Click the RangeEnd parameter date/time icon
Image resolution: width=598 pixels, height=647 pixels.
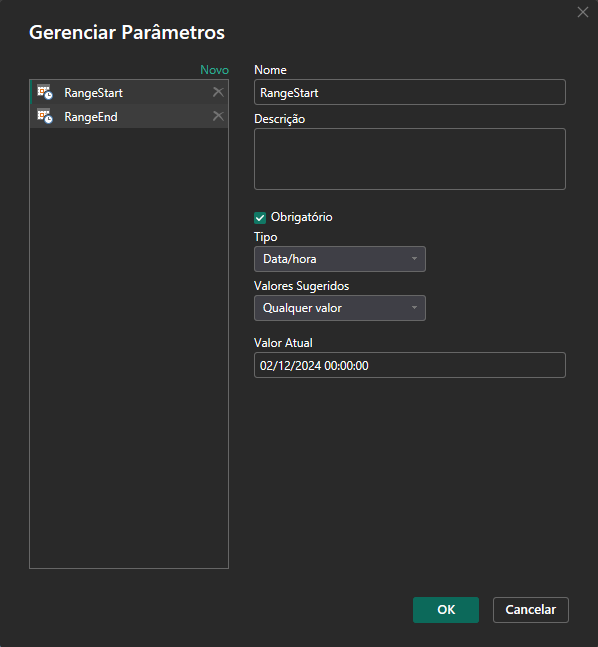tap(45, 116)
